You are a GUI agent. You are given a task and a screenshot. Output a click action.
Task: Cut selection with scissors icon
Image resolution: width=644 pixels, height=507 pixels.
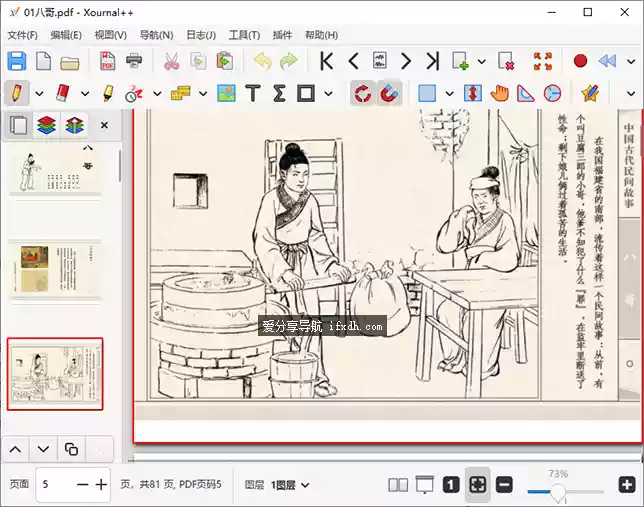172,61
